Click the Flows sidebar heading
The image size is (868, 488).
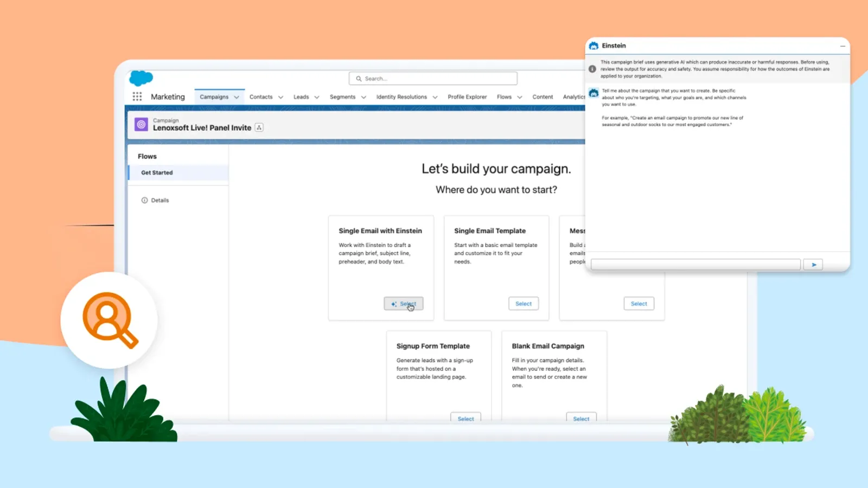coord(147,156)
